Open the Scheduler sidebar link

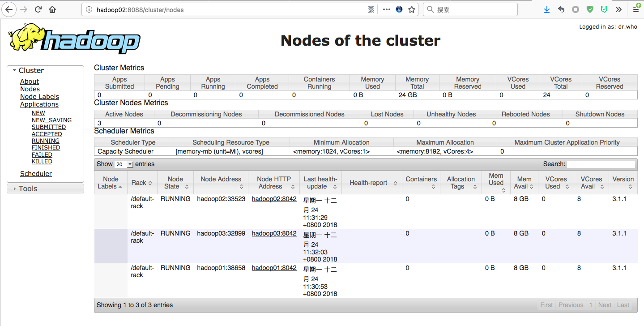tap(36, 174)
